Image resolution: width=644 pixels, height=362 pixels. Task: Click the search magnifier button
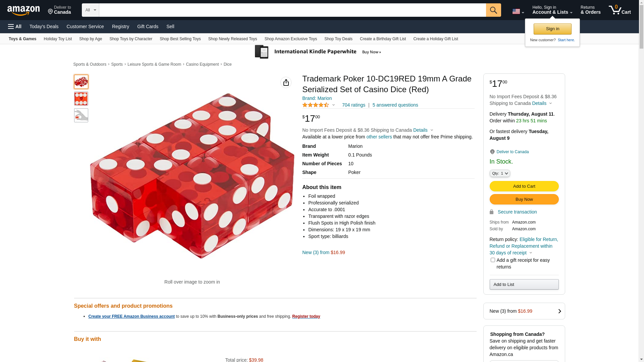tap(493, 10)
